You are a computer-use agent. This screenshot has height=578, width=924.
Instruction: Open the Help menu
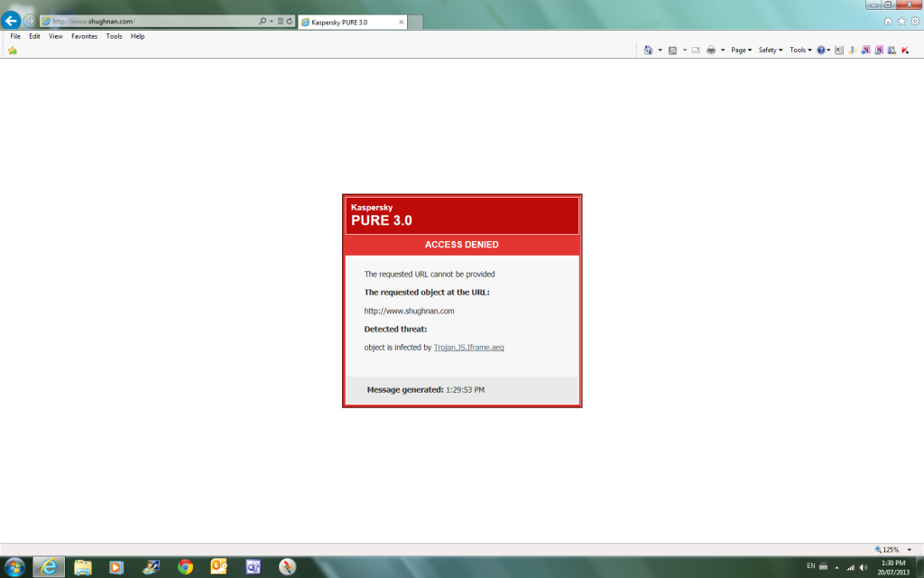click(137, 36)
